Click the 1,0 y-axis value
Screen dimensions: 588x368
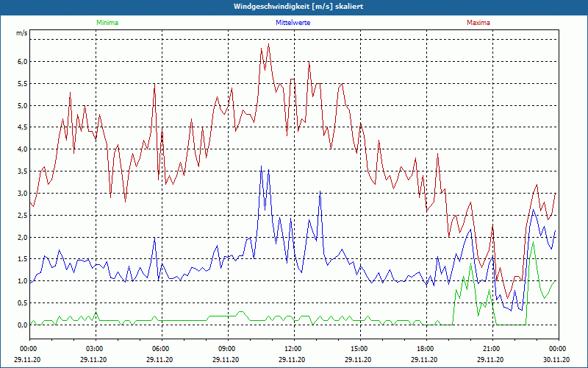click(23, 281)
